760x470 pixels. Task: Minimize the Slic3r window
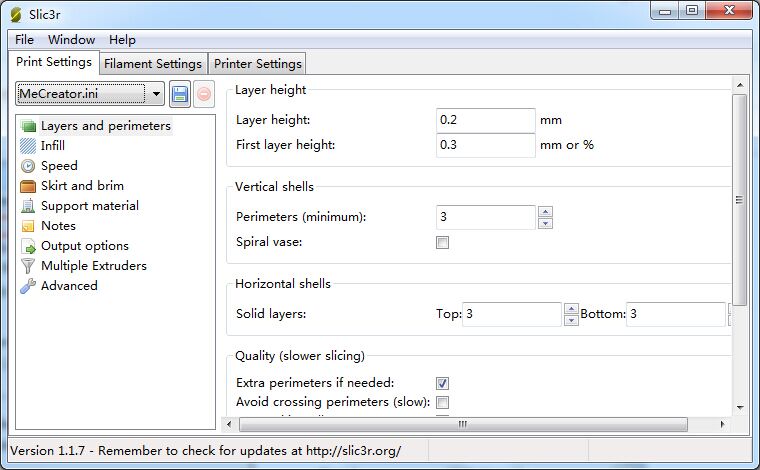[665, 11]
